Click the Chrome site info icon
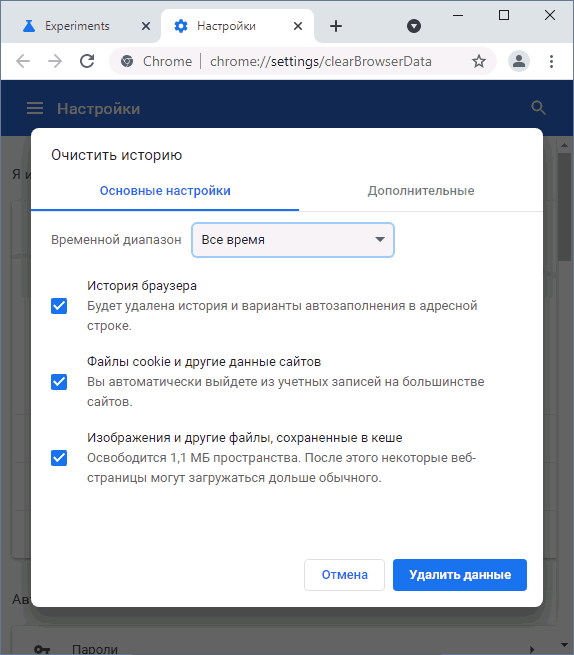The height and width of the screenshot is (655, 574). [127, 61]
